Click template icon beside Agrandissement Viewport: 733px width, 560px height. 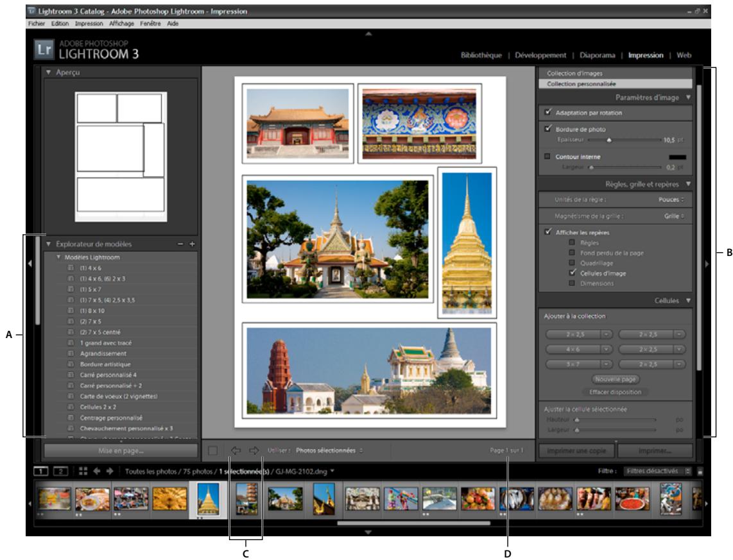[71, 353]
